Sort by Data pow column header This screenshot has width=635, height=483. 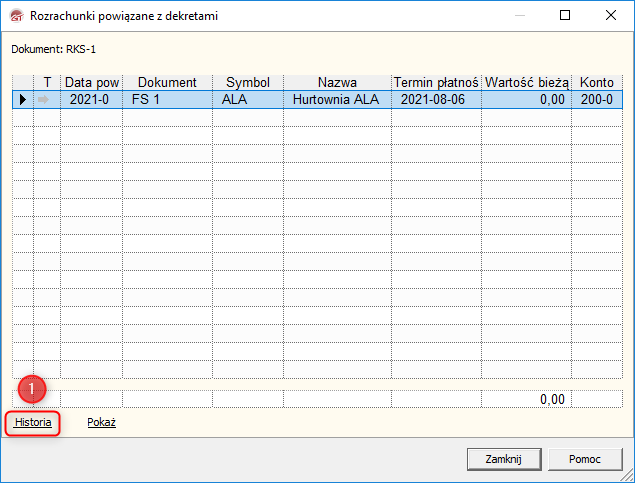click(x=92, y=82)
